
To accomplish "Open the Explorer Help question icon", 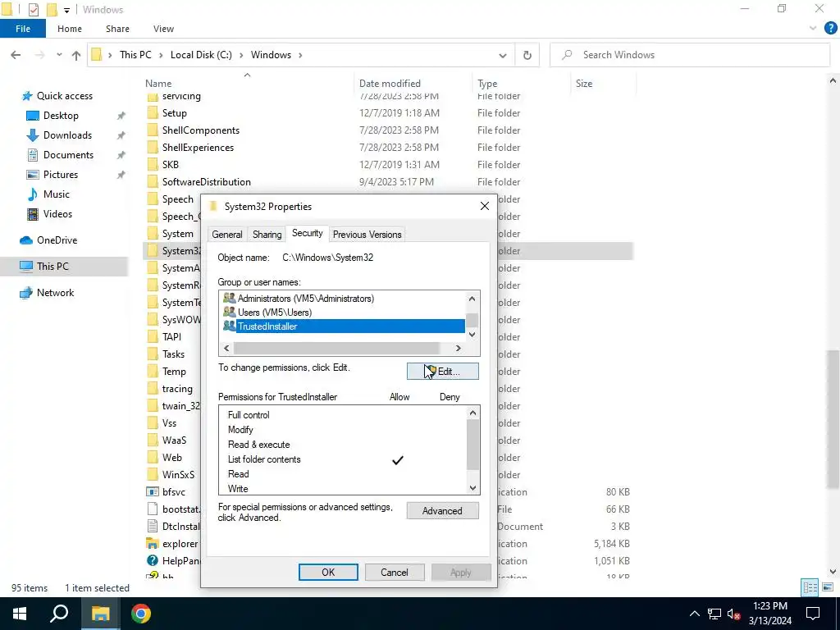I will coord(830,29).
